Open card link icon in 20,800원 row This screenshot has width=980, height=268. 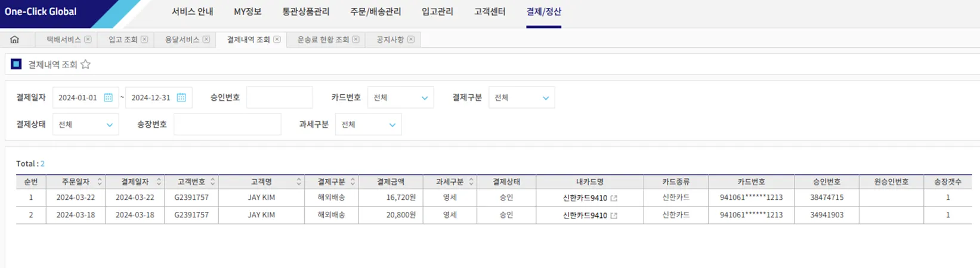[614, 215]
